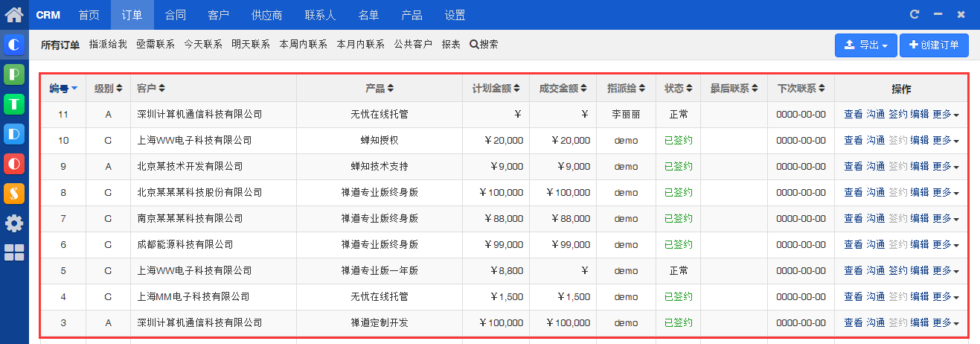
Task: Open the home icon in sidebar
Action: [14, 14]
